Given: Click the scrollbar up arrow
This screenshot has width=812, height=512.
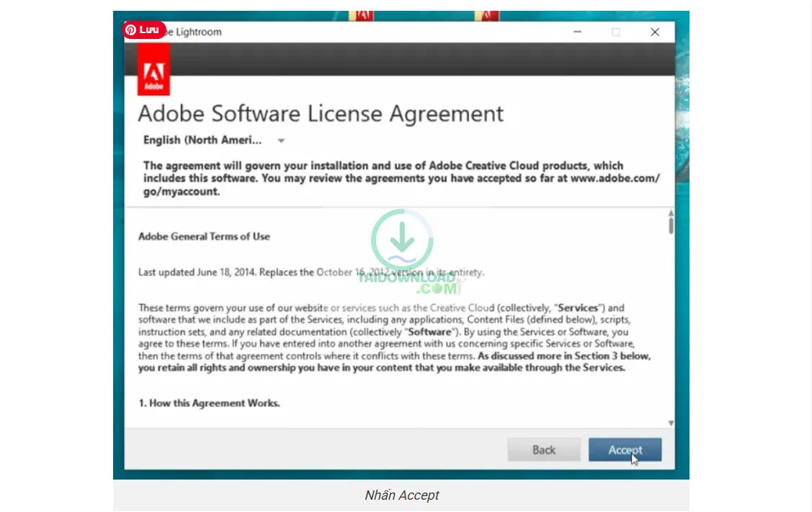Looking at the screenshot, I should [671, 213].
